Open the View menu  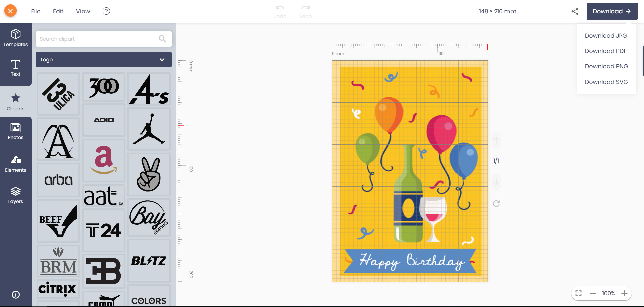tap(83, 11)
